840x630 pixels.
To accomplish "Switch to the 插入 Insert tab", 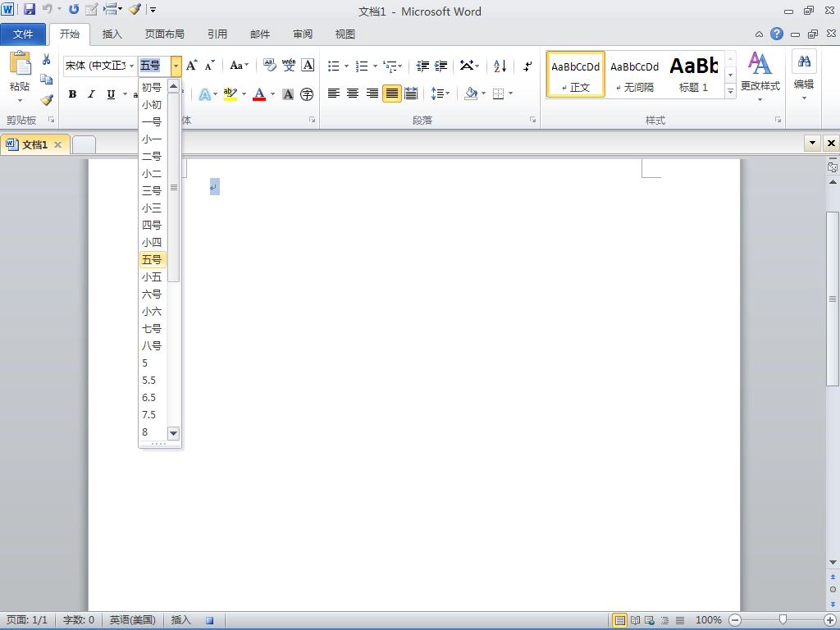I will (x=112, y=34).
